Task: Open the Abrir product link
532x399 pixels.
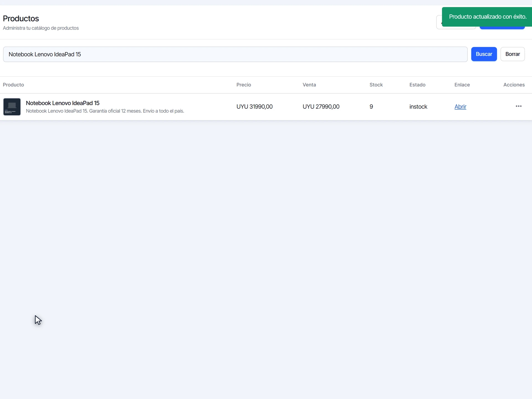Action: pyautogui.click(x=460, y=107)
